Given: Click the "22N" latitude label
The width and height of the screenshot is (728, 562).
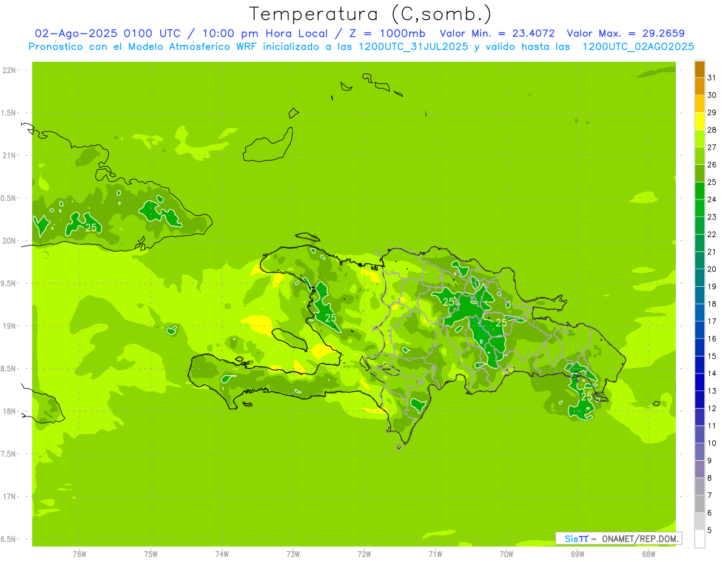Looking at the screenshot, I should [9, 70].
